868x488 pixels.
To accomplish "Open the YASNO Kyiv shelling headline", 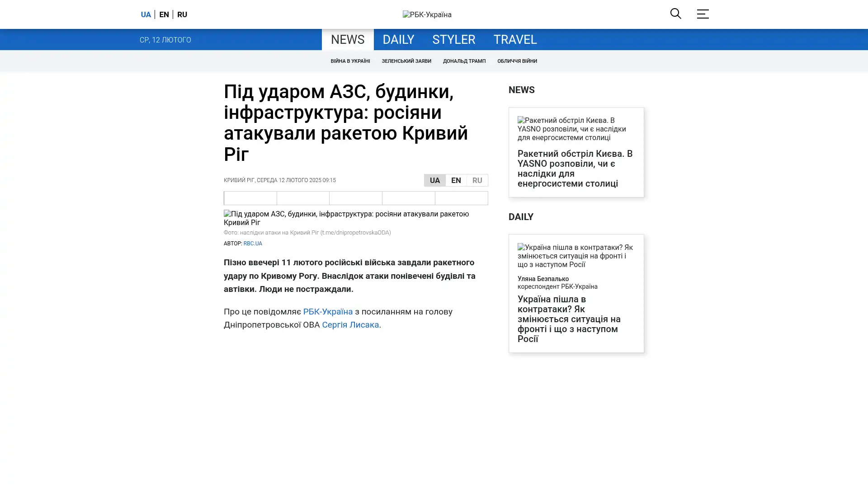I will [x=575, y=169].
